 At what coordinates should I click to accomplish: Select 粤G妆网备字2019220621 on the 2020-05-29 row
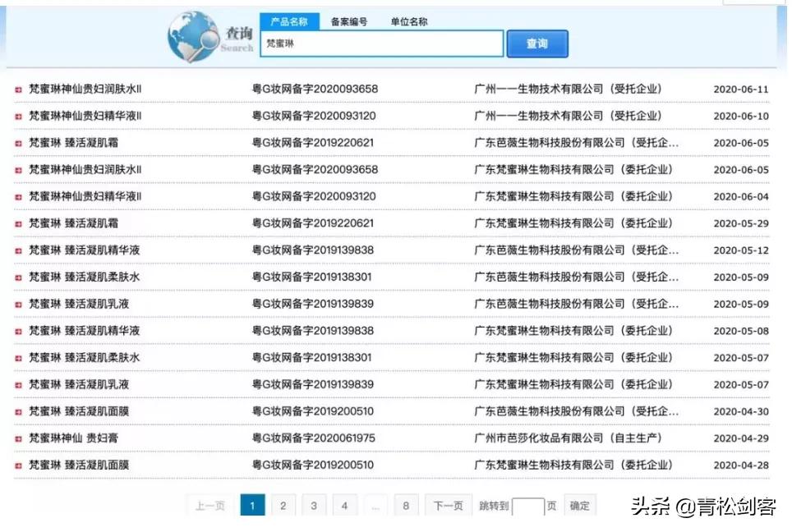[x=313, y=223]
